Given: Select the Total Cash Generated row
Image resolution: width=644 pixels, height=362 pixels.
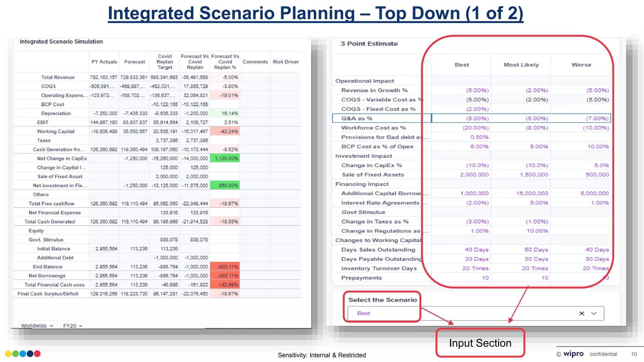Looking at the screenshot, I should pos(157,222).
